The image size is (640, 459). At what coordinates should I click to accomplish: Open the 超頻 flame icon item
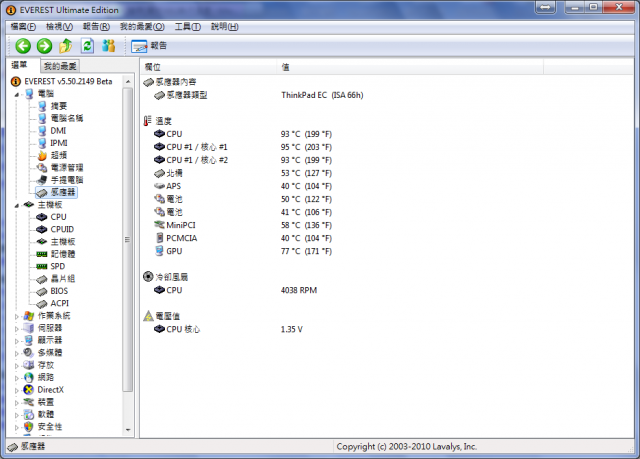pyautogui.click(x=52, y=155)
